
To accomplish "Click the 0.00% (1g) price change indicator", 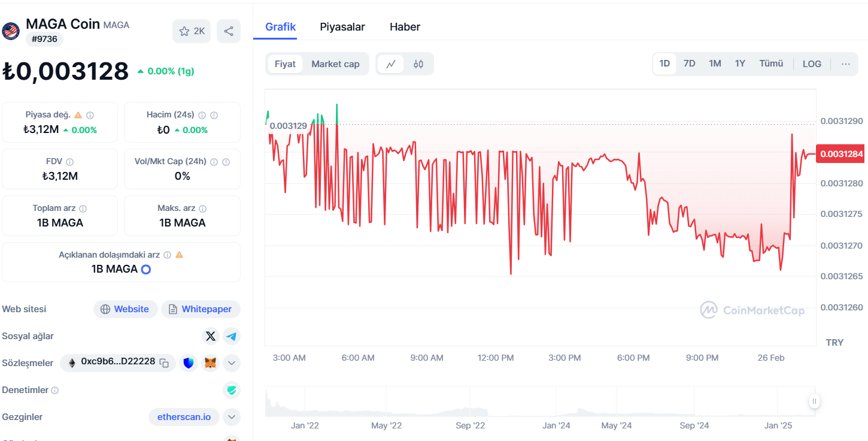I will [166, 71].
